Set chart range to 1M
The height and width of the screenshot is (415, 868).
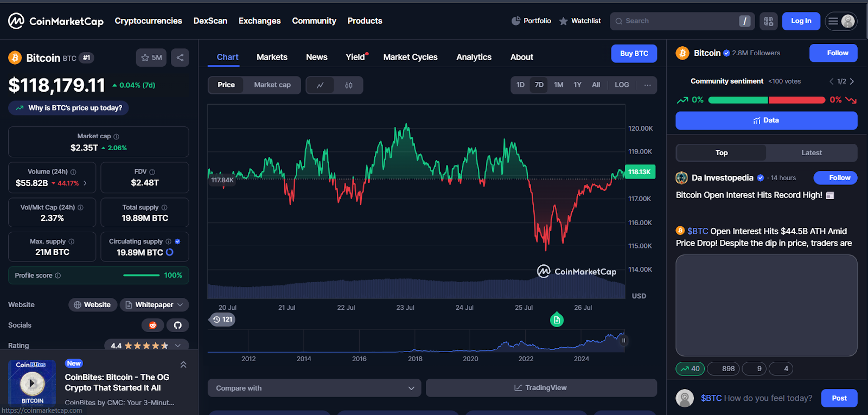559,85
